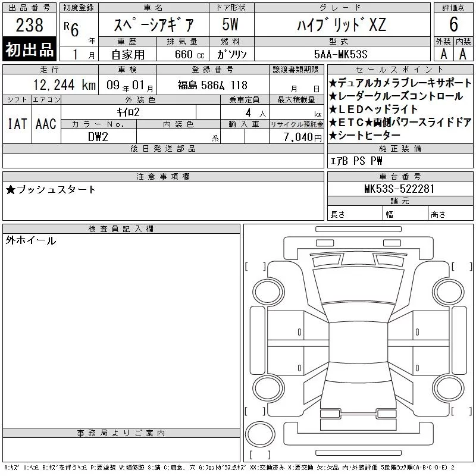Click the registration number 福島 586 field
Viewport: 476px width, 476px height.
tap(213, 85)
